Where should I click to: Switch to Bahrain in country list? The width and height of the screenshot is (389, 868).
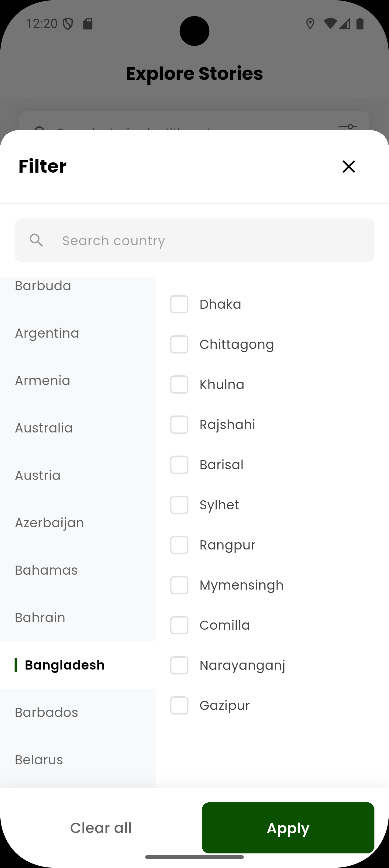pos(40,618)
